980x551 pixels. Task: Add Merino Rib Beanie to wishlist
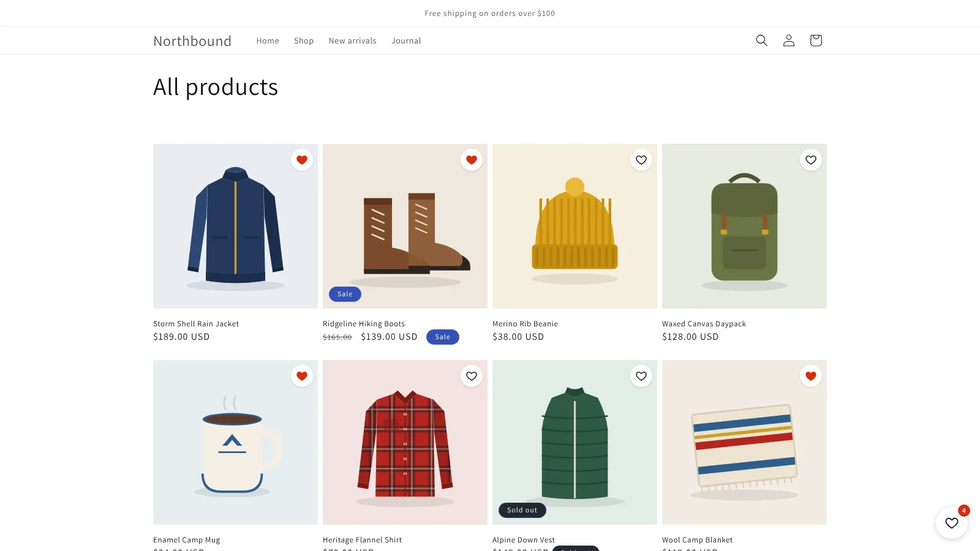(x=641, y=160)
